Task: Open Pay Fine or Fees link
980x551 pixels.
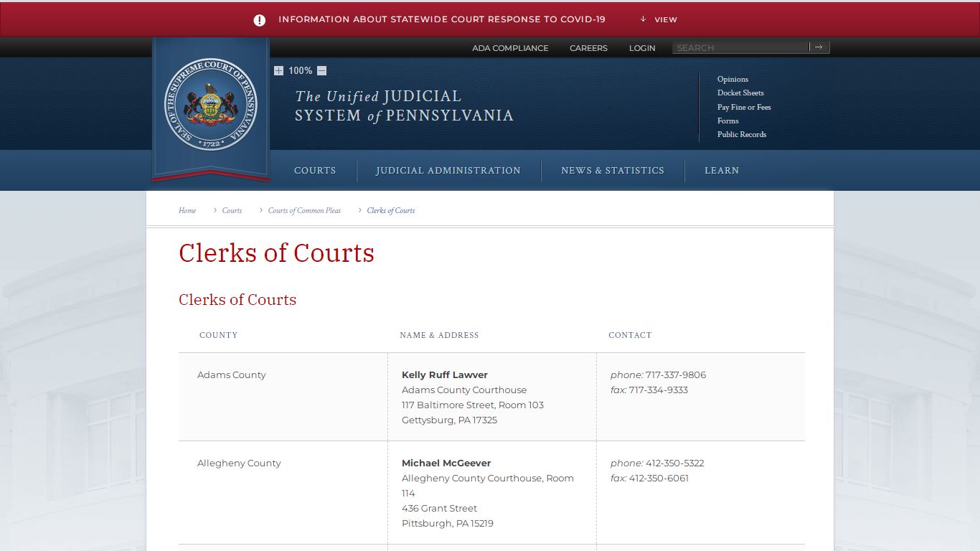Action: tap(744, 107)
